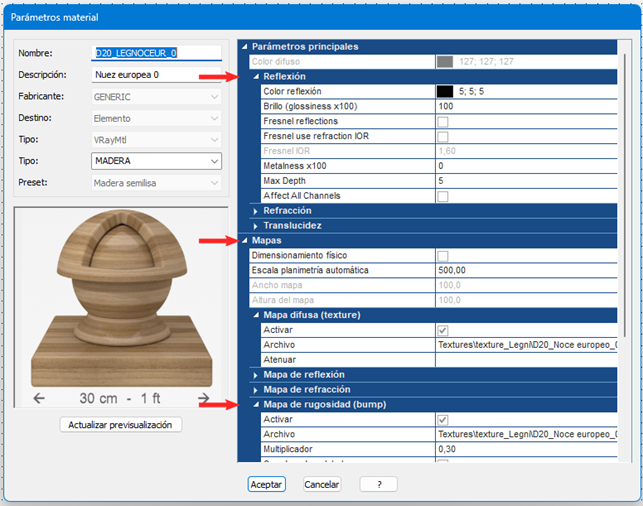Open the VRayMtl Tipo dropdown
Viewport: 643px width, 506px height.
coord(156,140)
